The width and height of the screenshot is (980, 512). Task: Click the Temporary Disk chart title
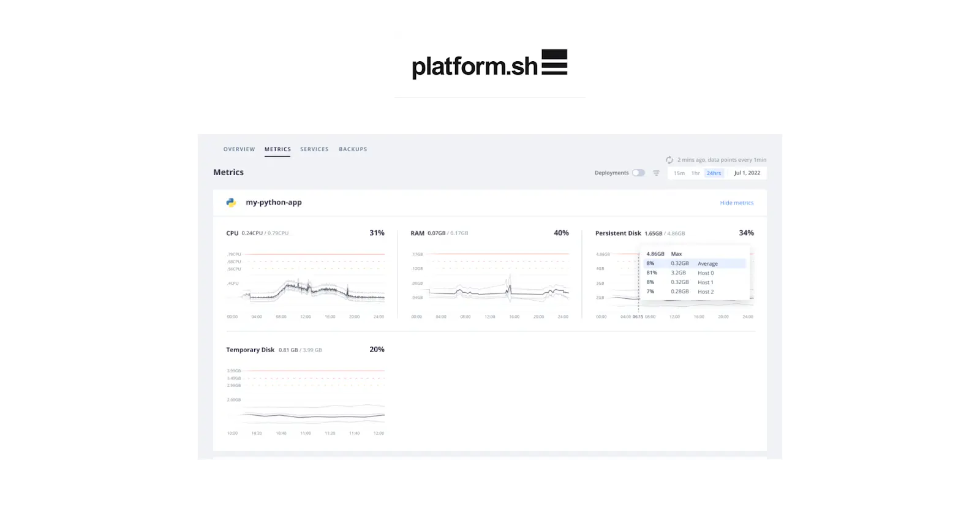pyautogui.click(x=251, y=350)
